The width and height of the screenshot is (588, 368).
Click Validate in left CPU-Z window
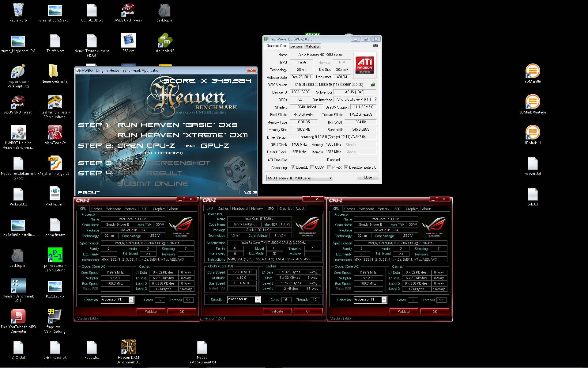click(151, 312)
